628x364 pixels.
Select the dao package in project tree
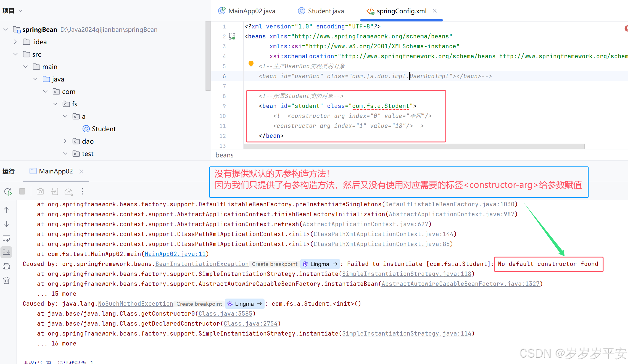pyautogui.click(x=88, y=141)
